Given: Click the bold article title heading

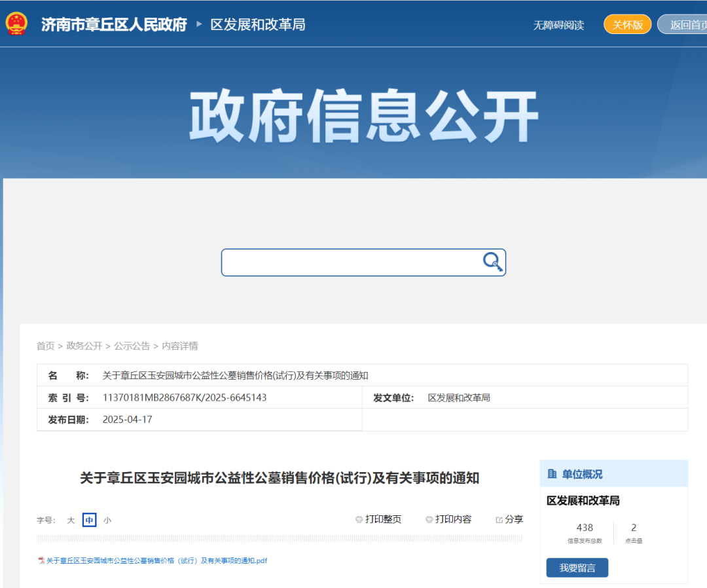Looking at the screenshot, I should 280,478.
